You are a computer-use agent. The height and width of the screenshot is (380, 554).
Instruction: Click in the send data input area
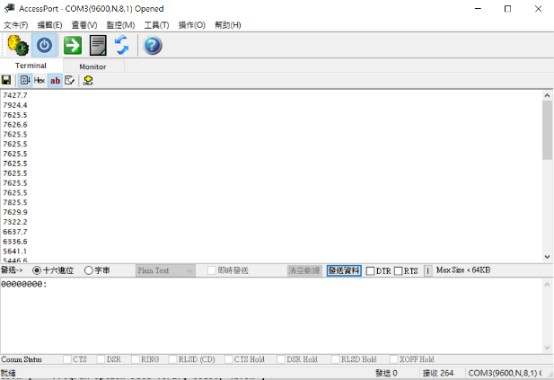click(271, 315)
